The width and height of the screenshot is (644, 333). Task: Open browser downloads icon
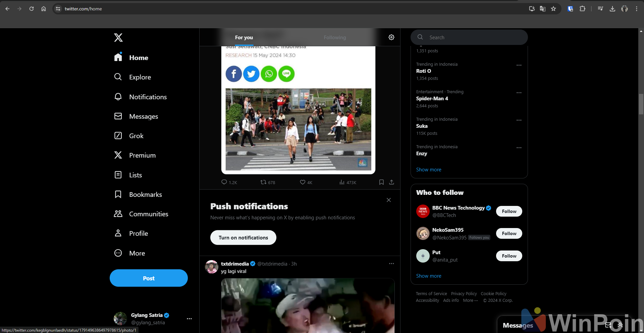pyautogui.click(x=612, y=9)
